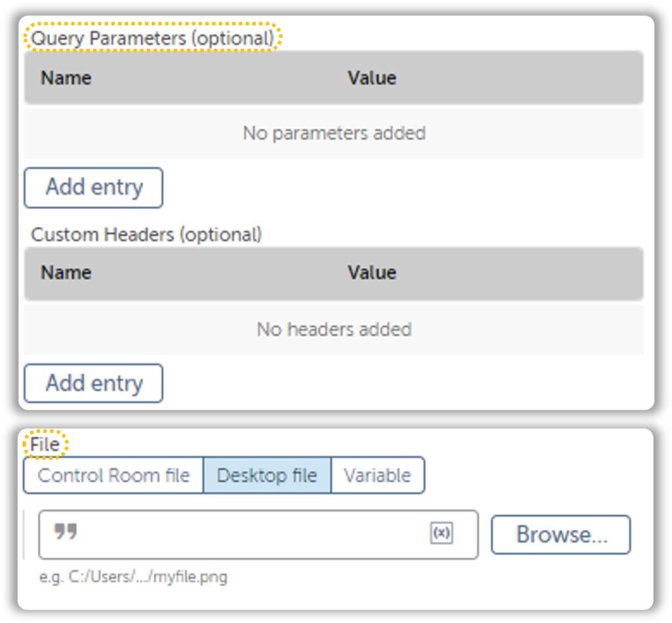Click the quotation mark icon in file field
This screenshot has height=623, width=672.
(65, 531)
